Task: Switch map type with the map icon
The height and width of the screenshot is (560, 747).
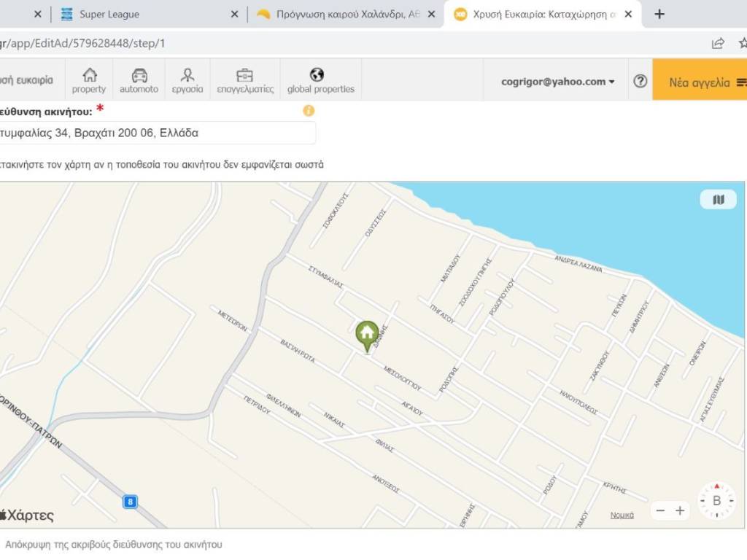Action: click(x=718, y=200)
